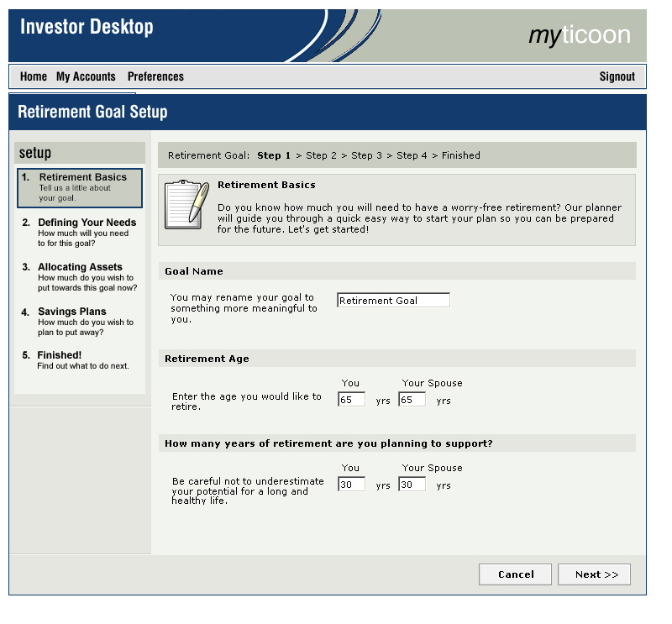
Task: Select Retirement Basics setup step
Action: (x=82, y=177)
